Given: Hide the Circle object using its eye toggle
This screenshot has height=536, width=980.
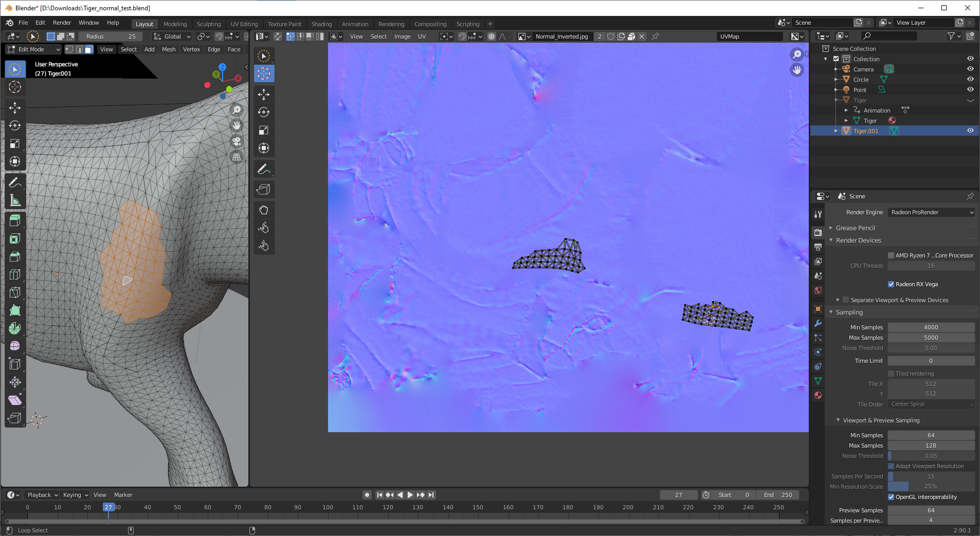Looking at the screenshot, I should click(x=971, y=79).
